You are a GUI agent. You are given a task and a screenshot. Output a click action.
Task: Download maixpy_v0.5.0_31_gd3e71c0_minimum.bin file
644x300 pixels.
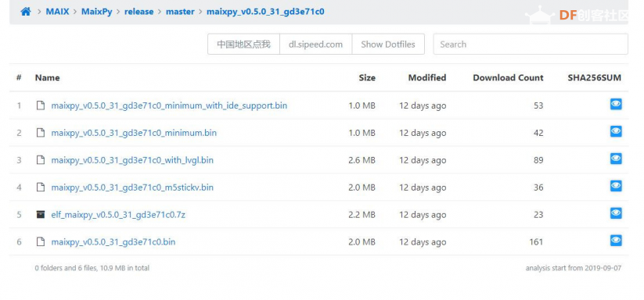click(x=134, y=133)
